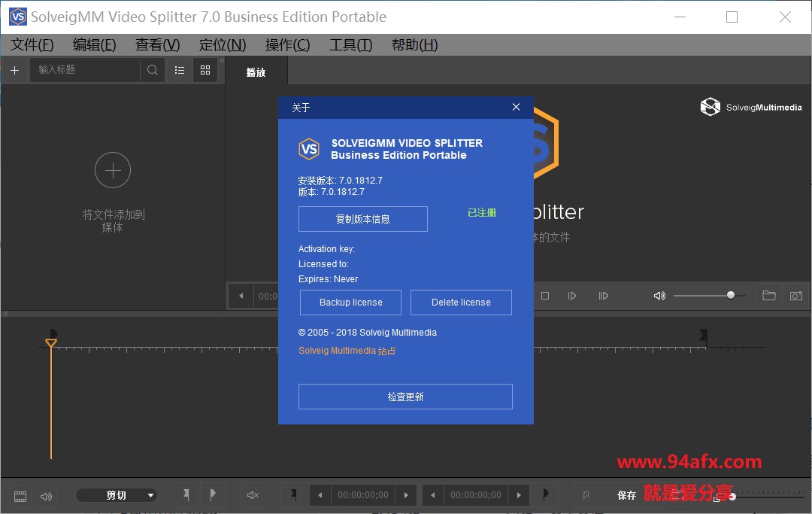Viewport: 812px width, 514px height.
Task: Click the start flag marker above timeline
Action: 53,333
